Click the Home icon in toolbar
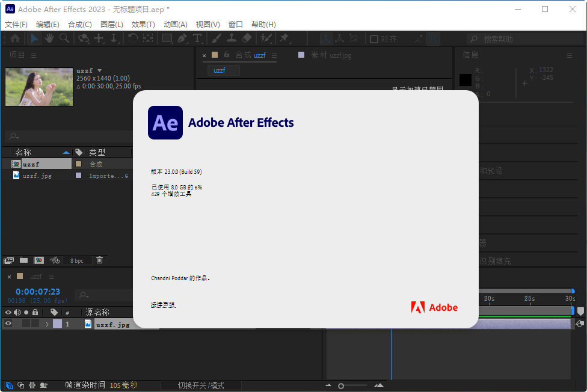Viewport: 587px width, 392px height. click(15, 38)
